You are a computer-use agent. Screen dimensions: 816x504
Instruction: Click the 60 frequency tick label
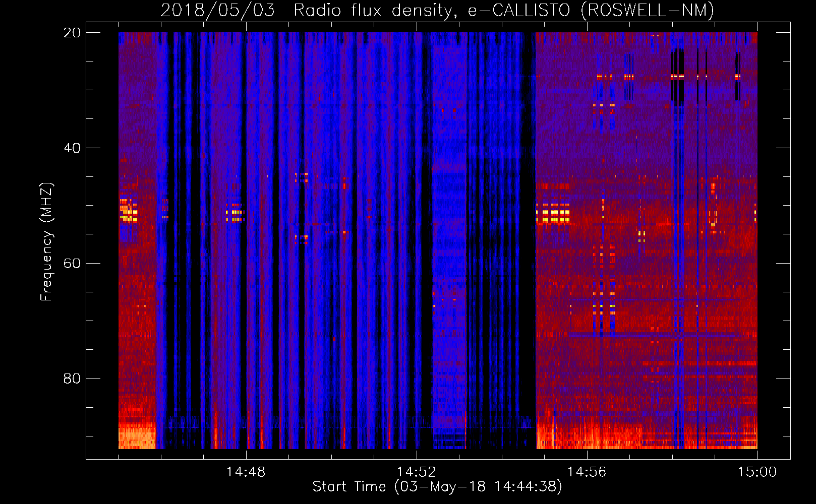[72, 264]
